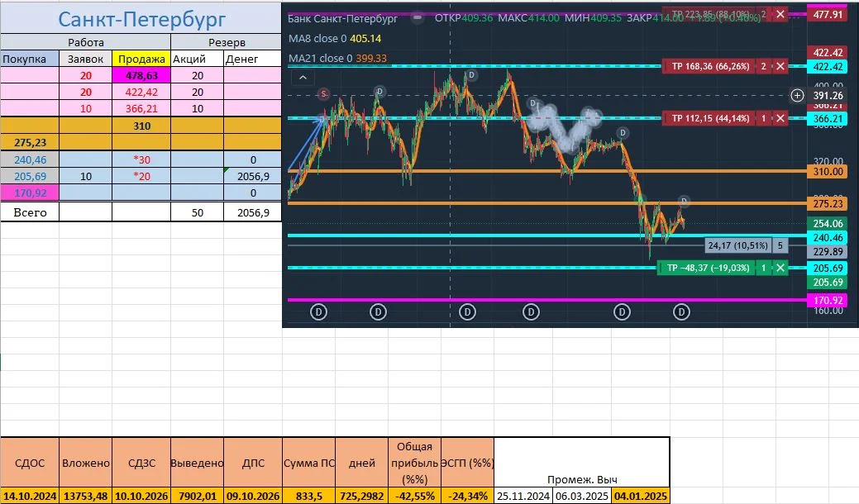Select the TP −48,37 (−19,03%) order label
The width and height of the screenshot is (859, 504).
coord(707,269)
